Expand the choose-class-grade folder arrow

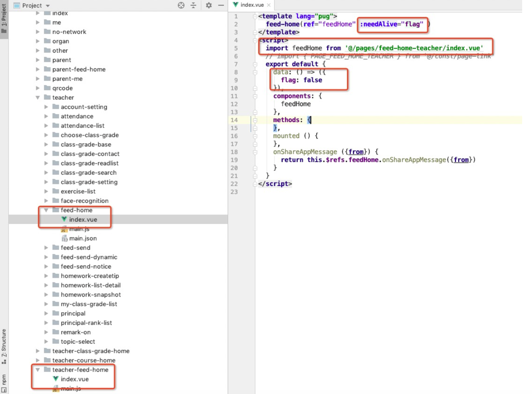click(46, 135)
